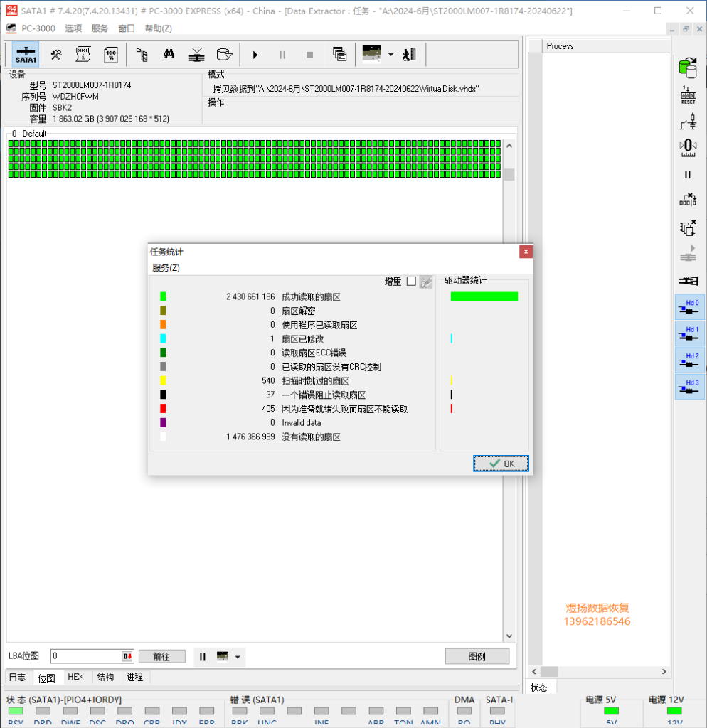Screen dimensions: 707x728
Task: Expand the map view dropdown arrow in toolbar
Action: point(390,55)
